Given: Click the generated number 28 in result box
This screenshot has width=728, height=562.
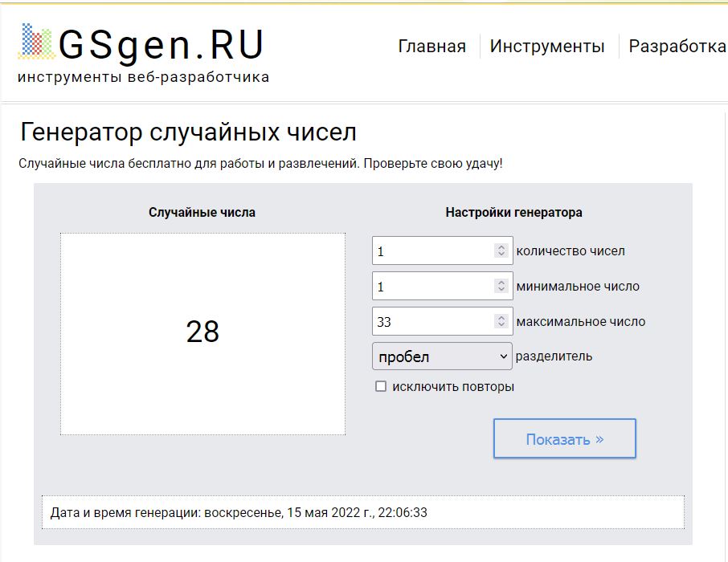Looking at the screenshot, I should [x=202, y=332].
